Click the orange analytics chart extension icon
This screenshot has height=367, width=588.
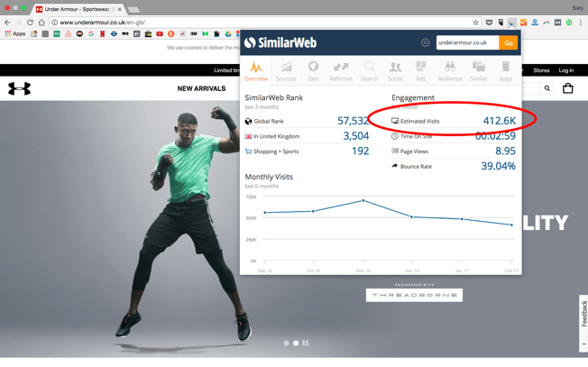click(x=523, y=23)
